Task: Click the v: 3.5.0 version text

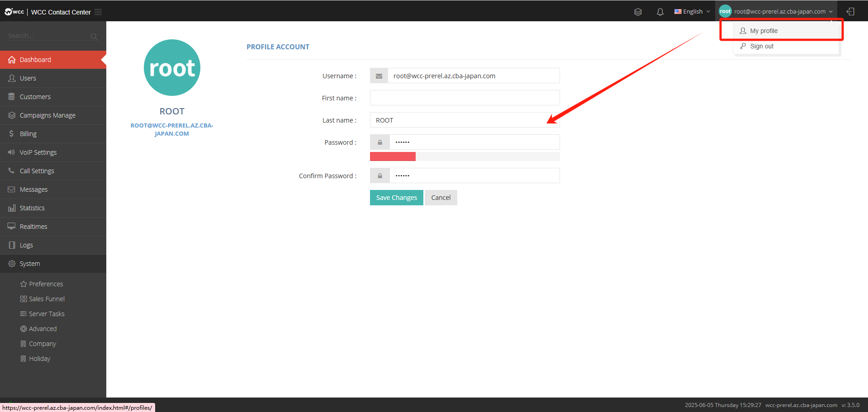Action: pyautogui.click(x=850, y=405)
